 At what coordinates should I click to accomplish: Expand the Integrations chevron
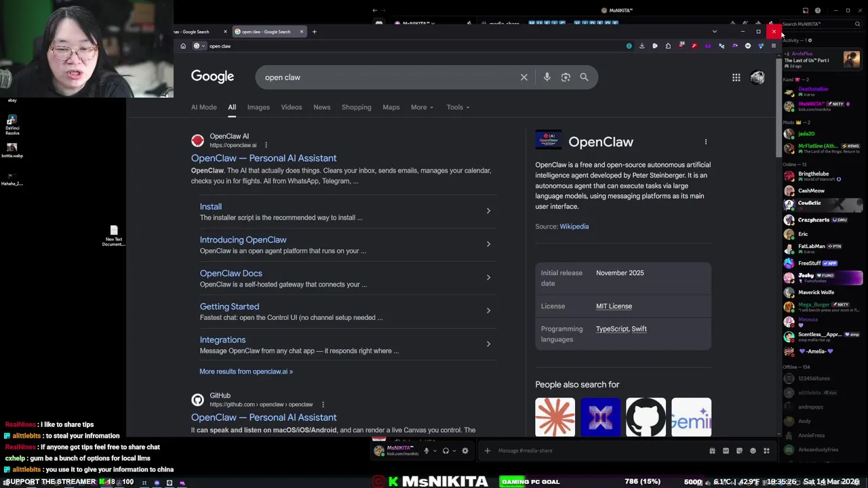pos(488,344)
